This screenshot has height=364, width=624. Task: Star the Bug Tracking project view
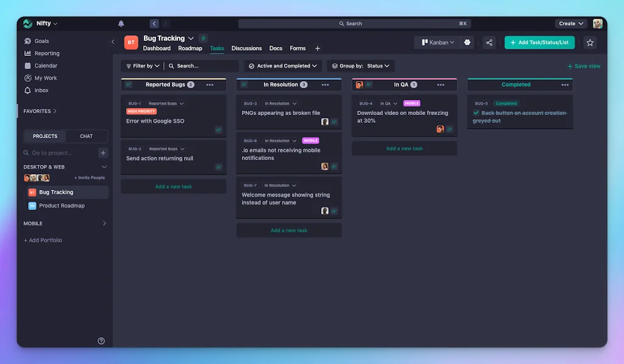click(x=589, y=43)
